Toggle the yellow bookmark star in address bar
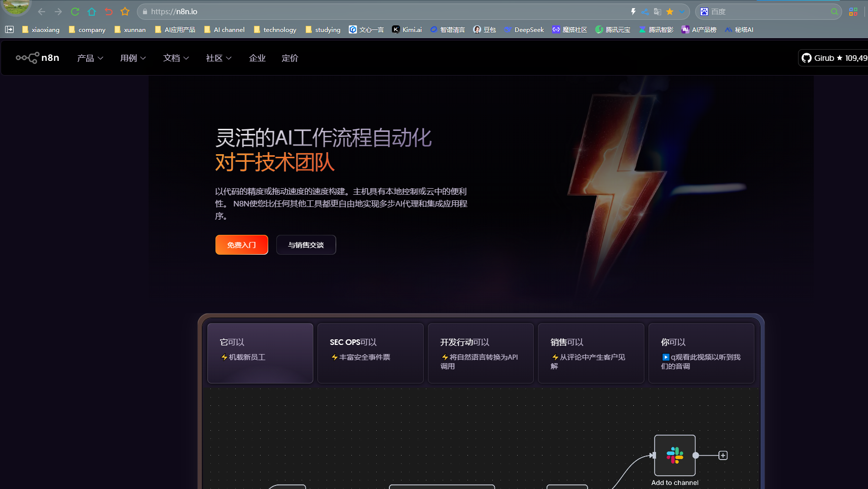The image size is (868, 489). click(x=670, y=12)
